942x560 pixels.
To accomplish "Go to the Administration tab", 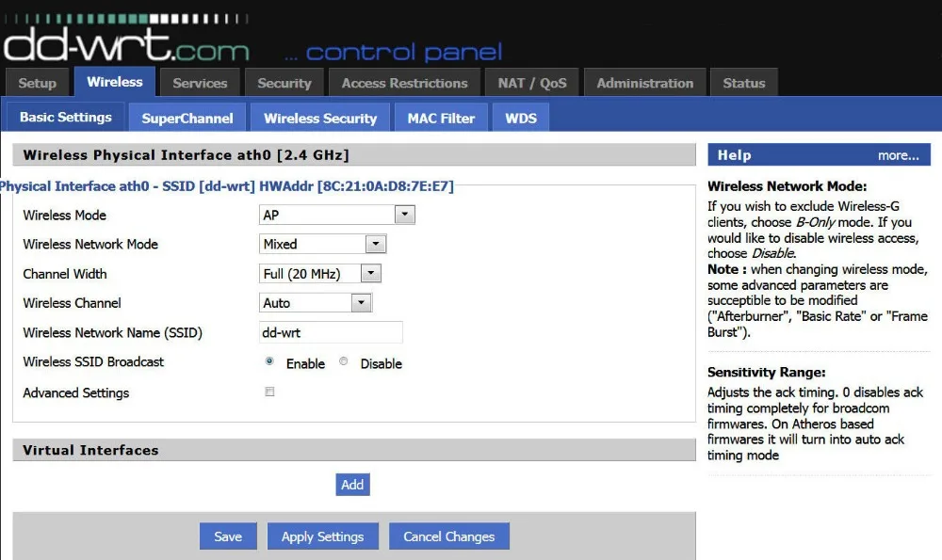I will tap(645, 83).
